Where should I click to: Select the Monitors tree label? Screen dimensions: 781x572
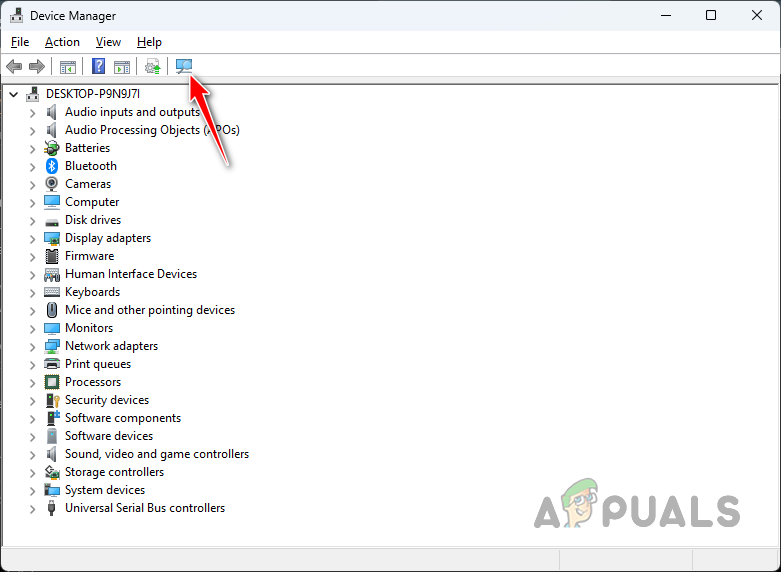(x=89, y=328)
